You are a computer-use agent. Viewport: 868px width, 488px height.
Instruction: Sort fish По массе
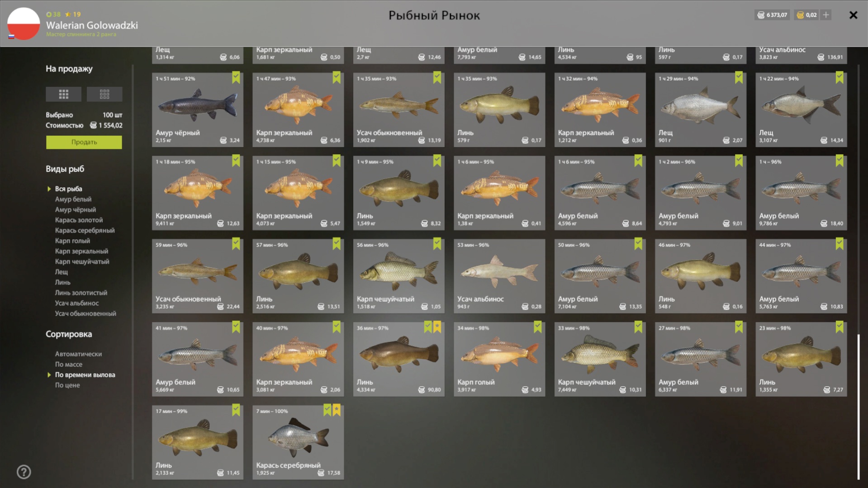pyautogui.click(x=69, y=364)
